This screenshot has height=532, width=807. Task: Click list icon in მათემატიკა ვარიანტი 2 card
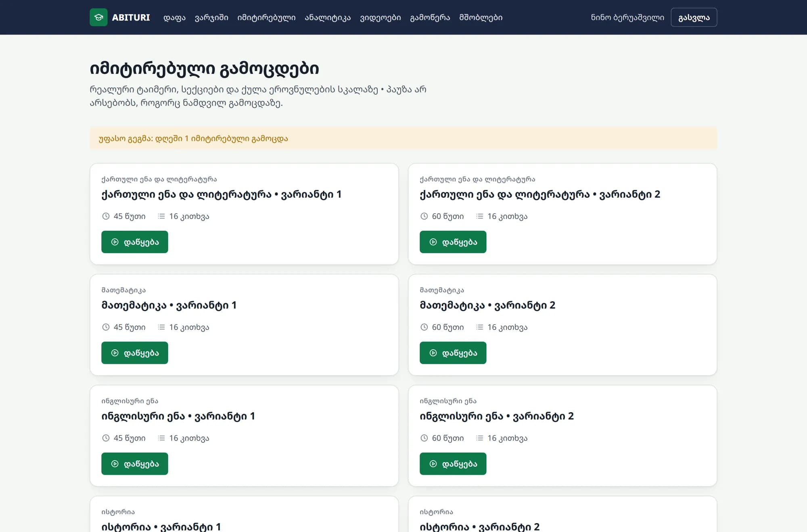480,327
